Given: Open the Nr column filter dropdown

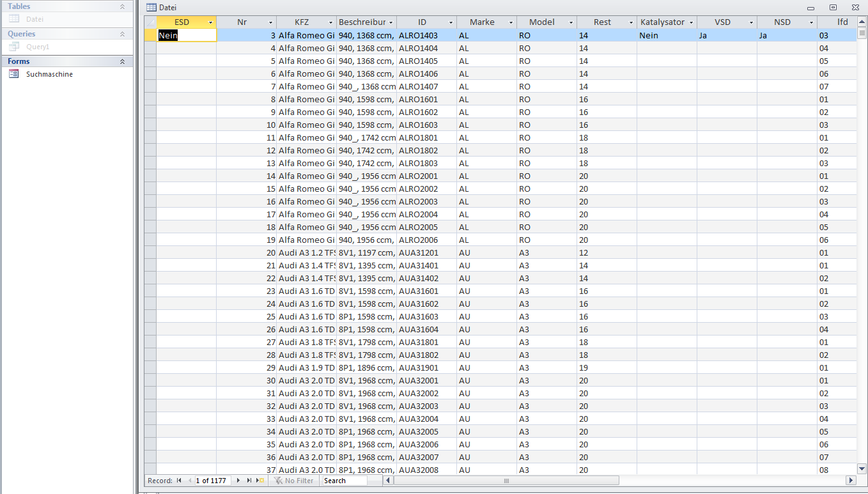Looking at the screenshot, I should click(x=271, y=22).
